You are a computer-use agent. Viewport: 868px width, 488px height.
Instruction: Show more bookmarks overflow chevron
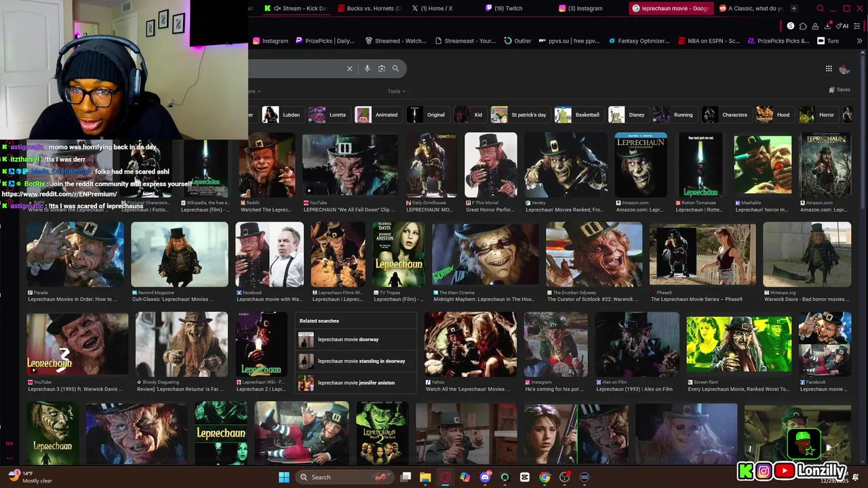860,41
